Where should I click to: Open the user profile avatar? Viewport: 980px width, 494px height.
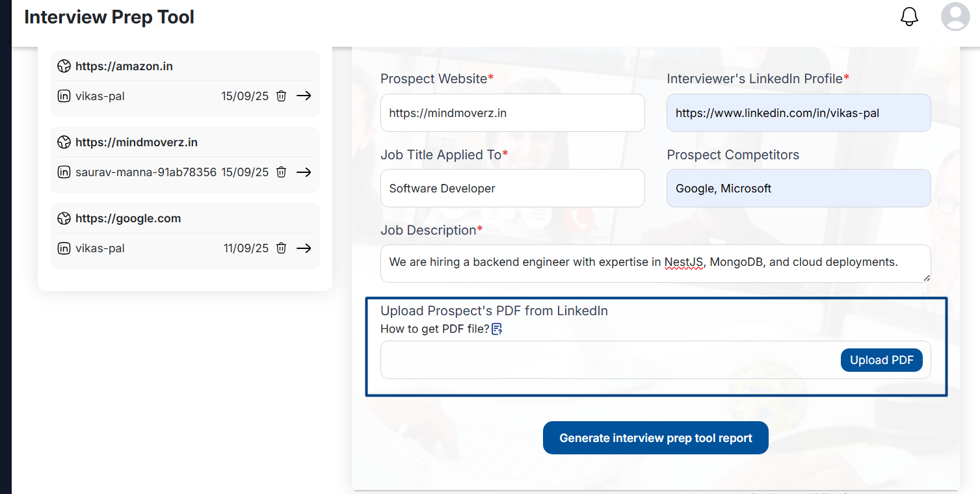coord(955,17)
